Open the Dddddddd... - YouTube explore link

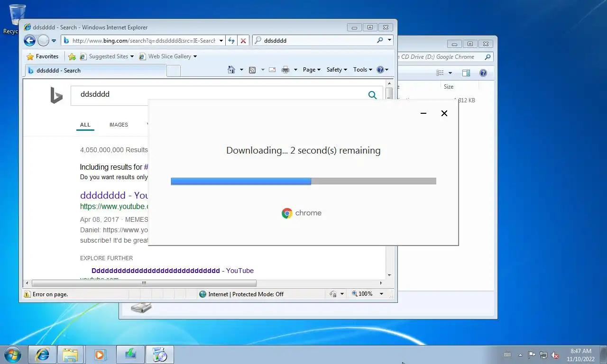coord(173,271)
